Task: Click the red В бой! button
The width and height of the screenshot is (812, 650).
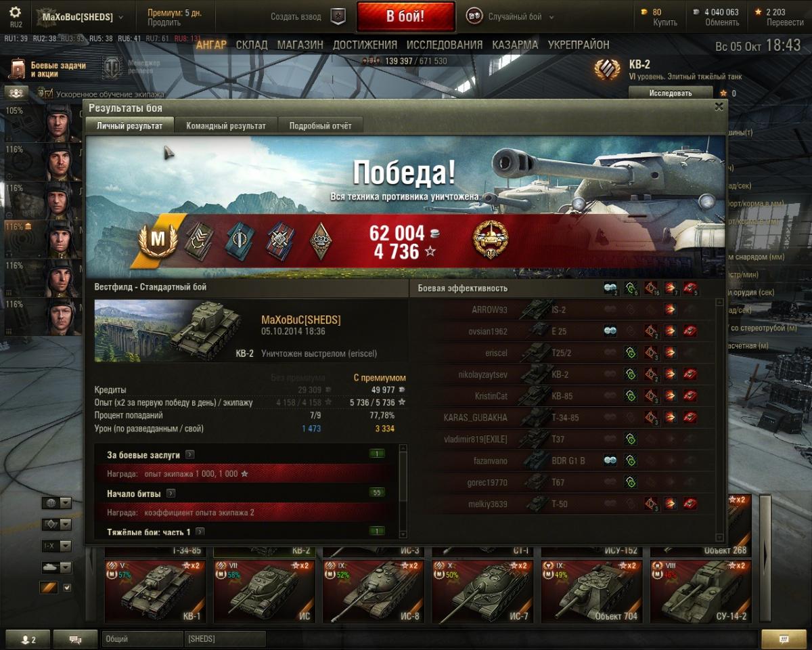Action: point(405,17)
